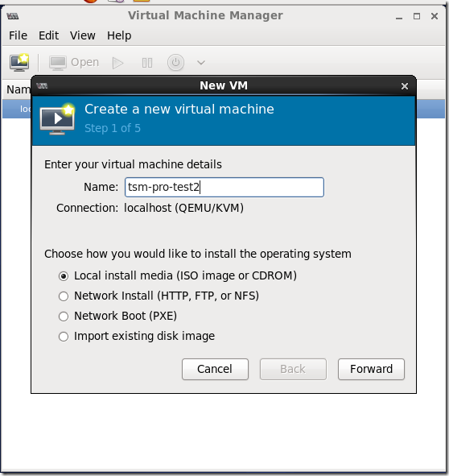
Task: Click the 'Create a new virtual machine' heading
Action: [x=179, y=109]
